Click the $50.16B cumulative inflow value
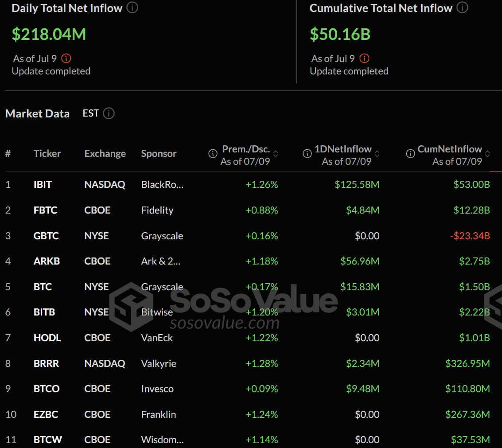Screen dimensions: 502x448 pyautogui.click(x=340, y=34)
